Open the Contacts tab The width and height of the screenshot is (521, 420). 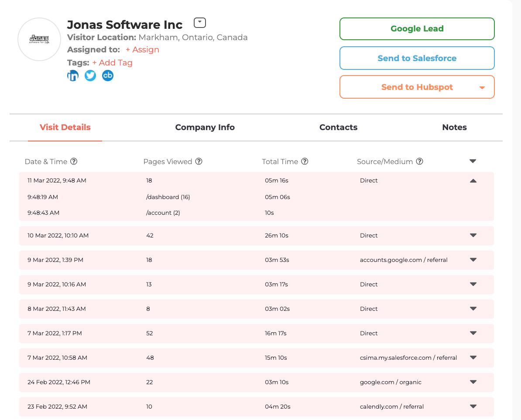[338, 127]
